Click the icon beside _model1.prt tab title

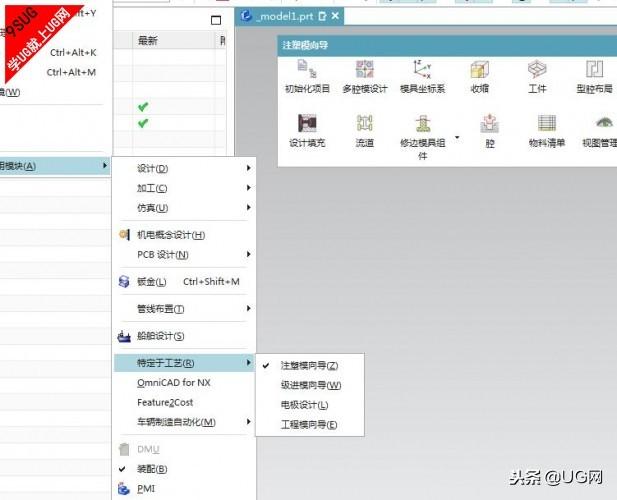coord(322,16)
